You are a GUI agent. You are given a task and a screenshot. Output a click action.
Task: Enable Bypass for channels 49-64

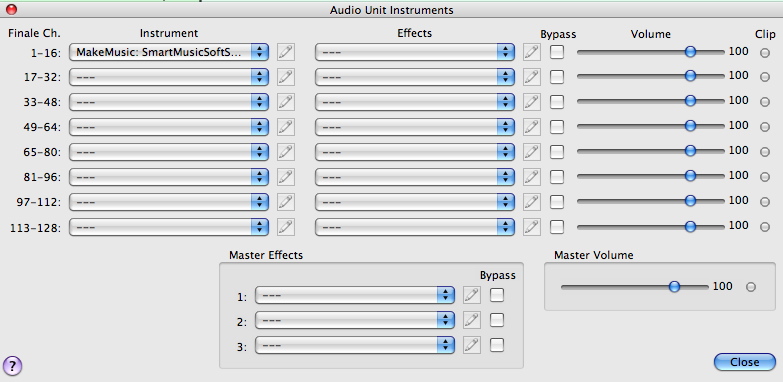(557, 126)
